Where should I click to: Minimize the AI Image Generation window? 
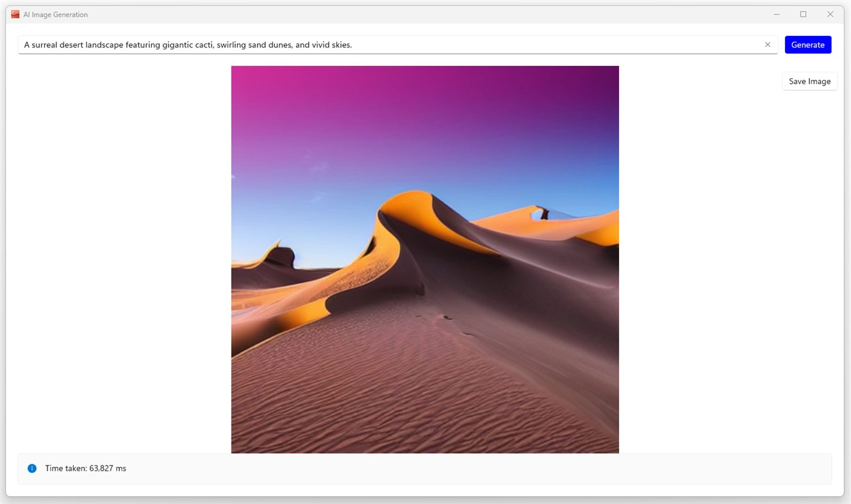pos(776,13)
